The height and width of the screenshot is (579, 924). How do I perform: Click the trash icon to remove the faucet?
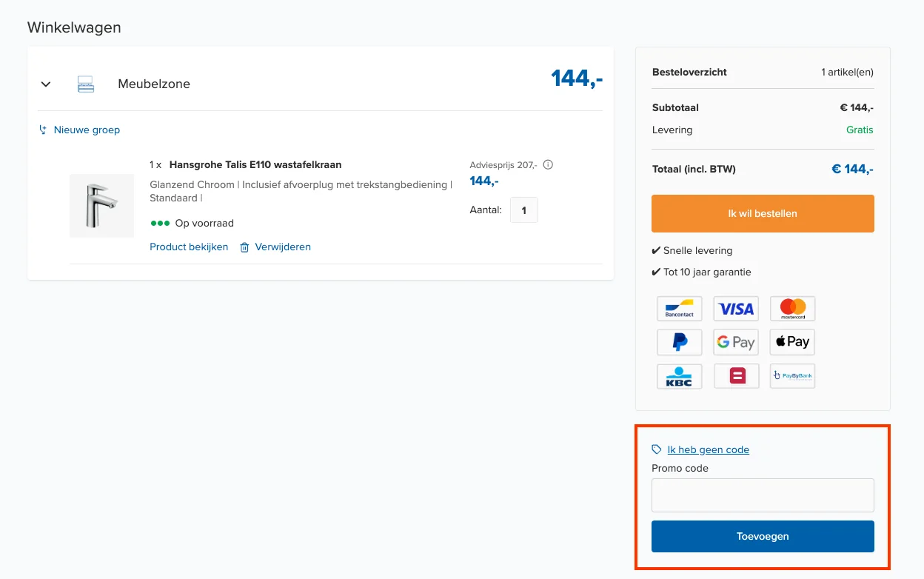[x=244, y=247]
